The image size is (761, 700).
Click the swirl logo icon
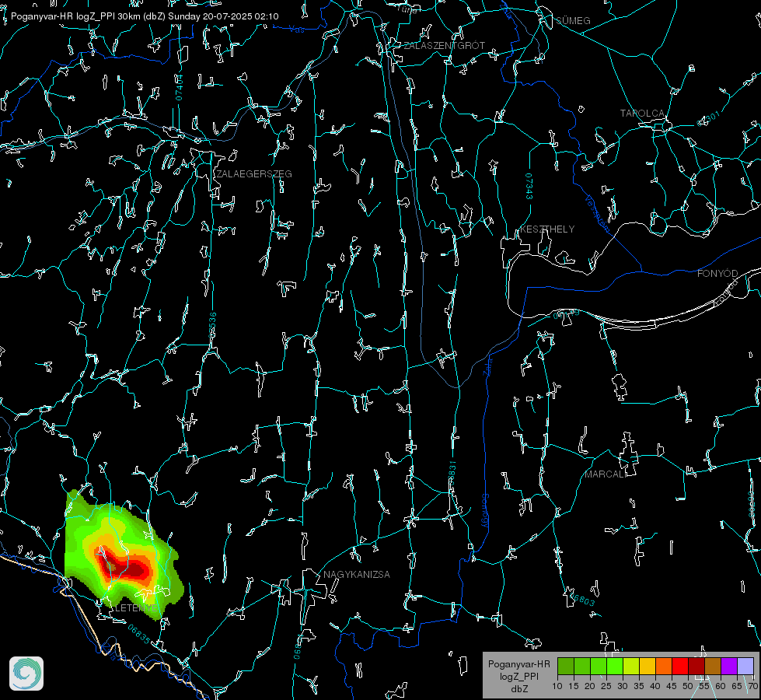point(26,674)
